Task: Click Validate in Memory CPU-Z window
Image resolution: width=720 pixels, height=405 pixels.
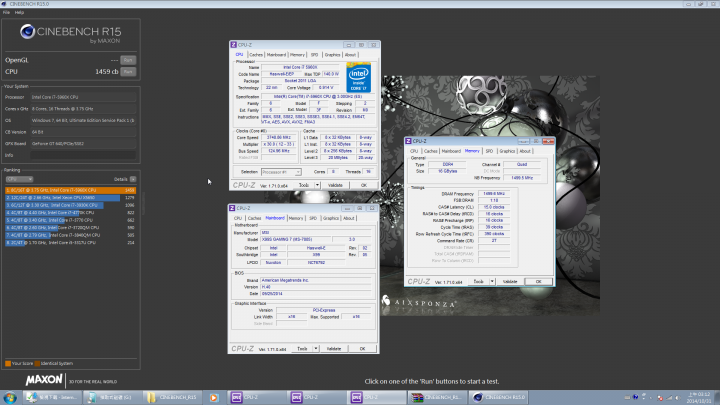Action: [x=510, y=282]
